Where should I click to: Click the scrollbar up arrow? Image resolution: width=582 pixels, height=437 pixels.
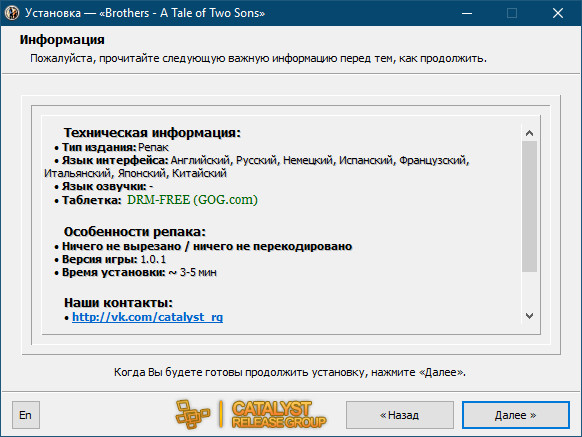pos(529,133)
